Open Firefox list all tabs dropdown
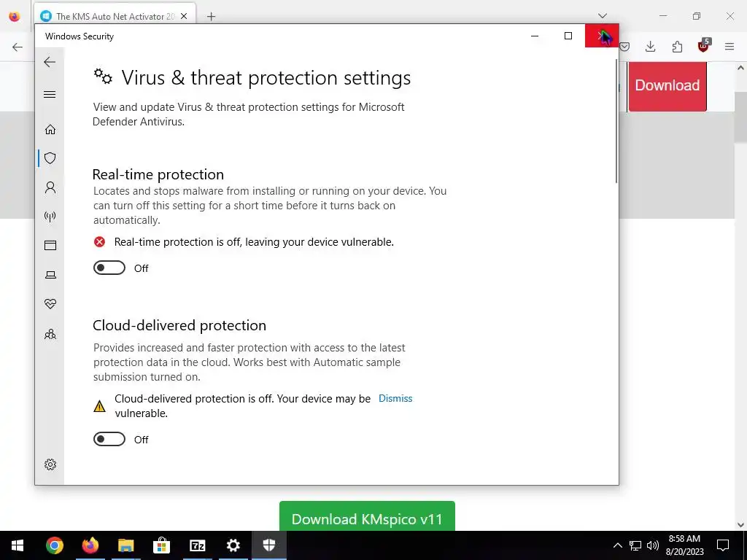Image resolution: width=747 pixels, height=560 pixels. [602, 16]
